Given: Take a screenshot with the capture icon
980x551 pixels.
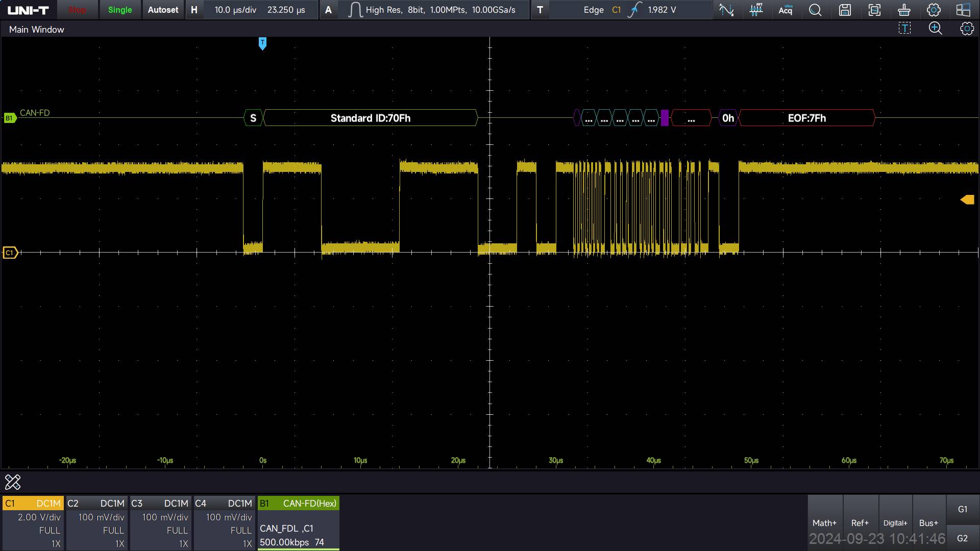Looking at the screenshot, I should coord(875,10).
